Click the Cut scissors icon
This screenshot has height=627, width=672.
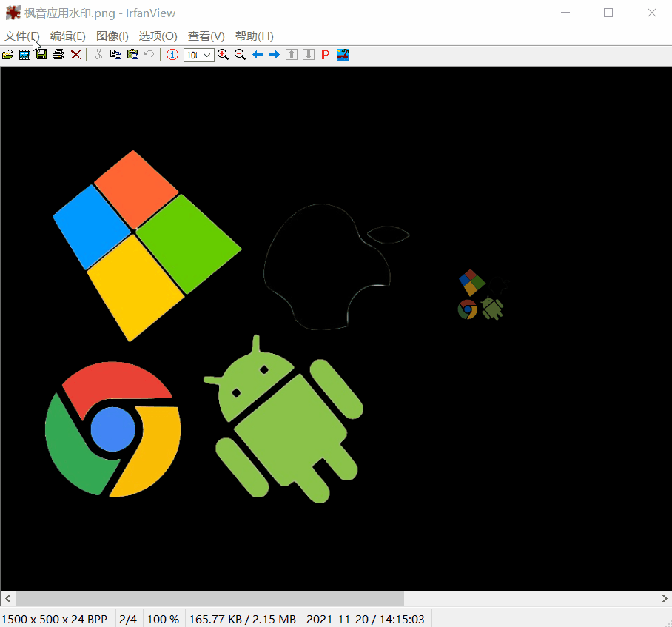pyautogui.click(x=98, y=55)
